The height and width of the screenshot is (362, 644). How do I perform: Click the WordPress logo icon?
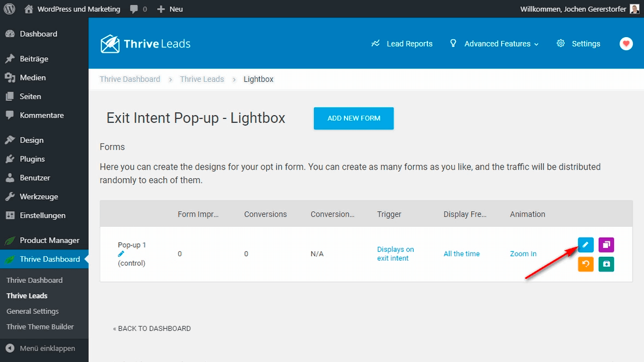coord(9,9)
